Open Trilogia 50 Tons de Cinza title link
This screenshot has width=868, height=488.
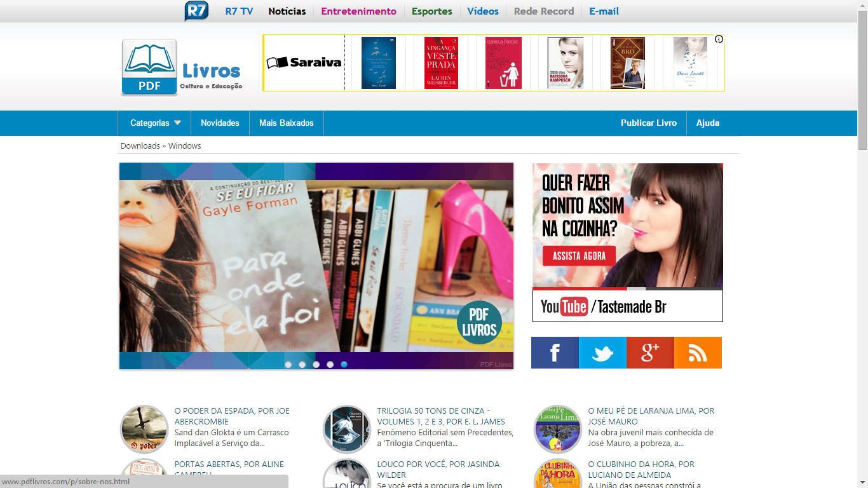click(x=441, y=416)
